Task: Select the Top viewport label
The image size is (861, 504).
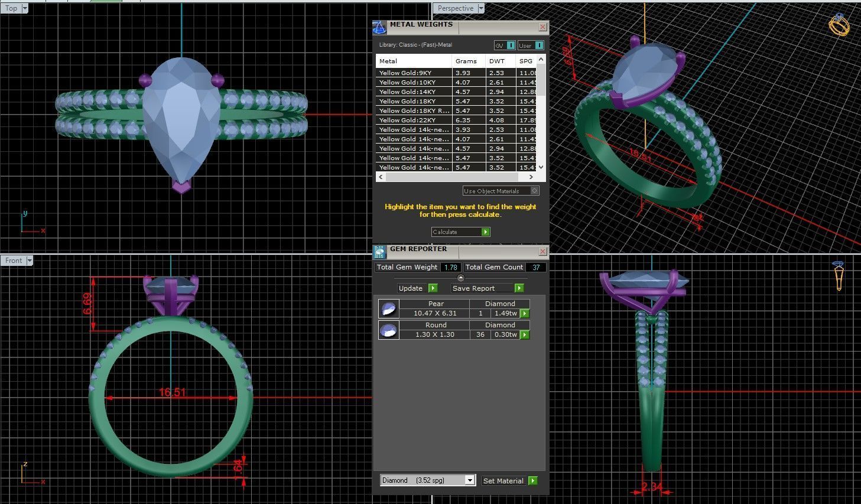Action: 11,8
